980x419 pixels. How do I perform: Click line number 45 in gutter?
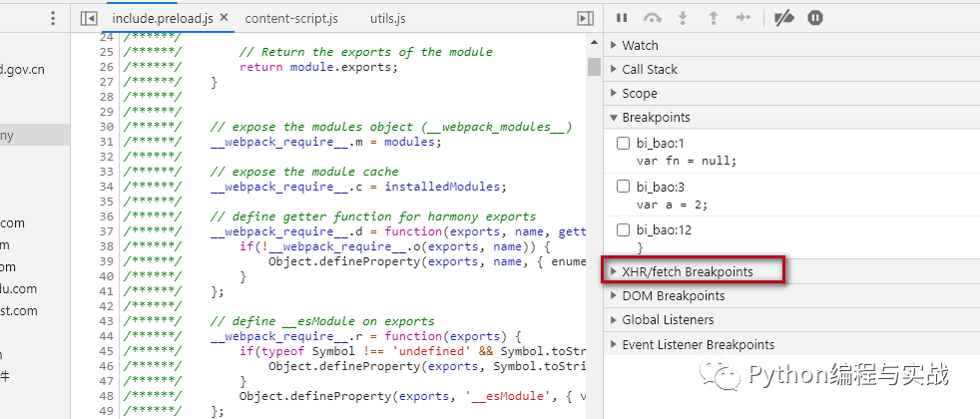(106, 351)
